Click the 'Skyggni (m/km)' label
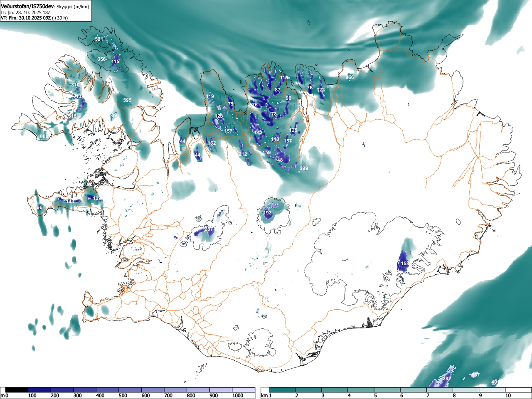Viewport: 532px width, 399px height. coord(72,7)
